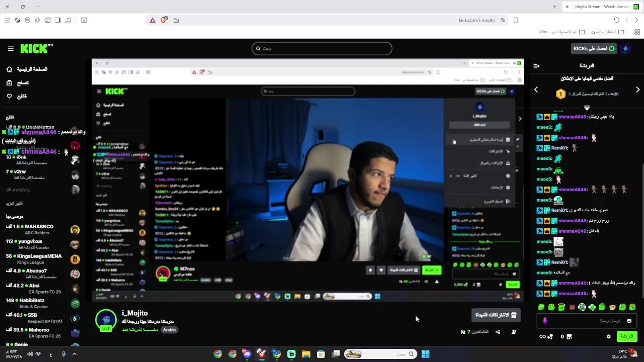Click the Brave Rewards triangle icon
Viewport: 644px width, 362px height.
152,20
